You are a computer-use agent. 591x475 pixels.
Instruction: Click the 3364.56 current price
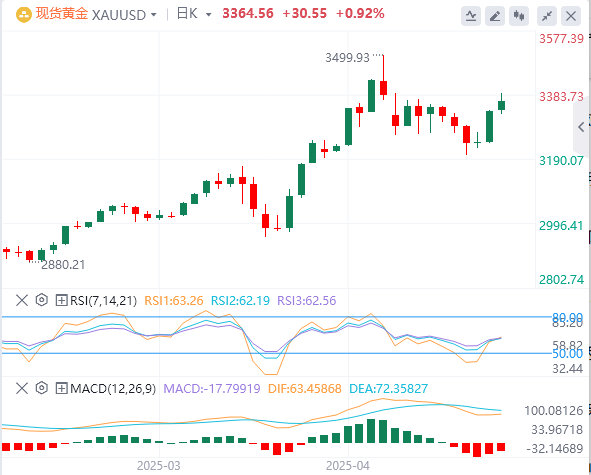[248, 14]
